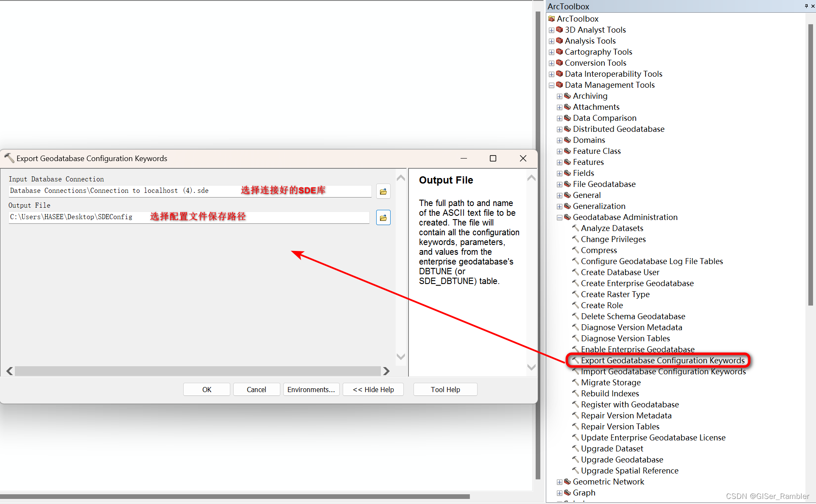Click the << Hide Help button
This screenshot has height=504, width=816.
pos(373,390)
